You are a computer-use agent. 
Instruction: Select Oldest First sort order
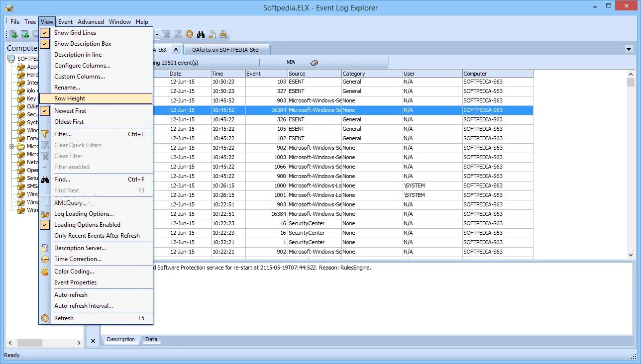(x=96, y=122)
